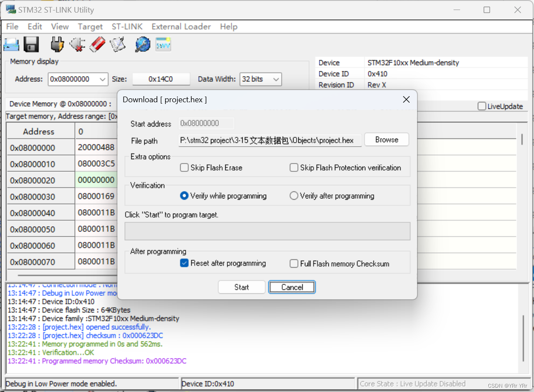Click log line [project.hex] checksum 0x000623DC
Screen dimensions: 534x392
[x=85, y=335]
